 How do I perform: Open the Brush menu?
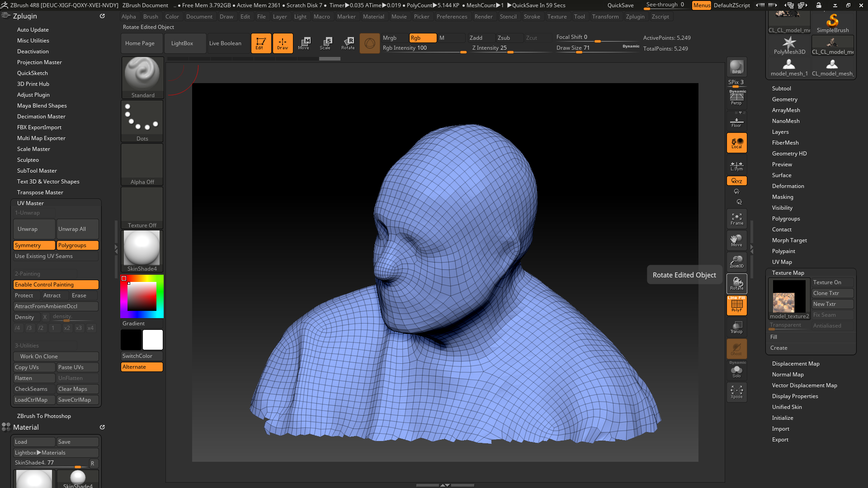click(x=151, y=17)
